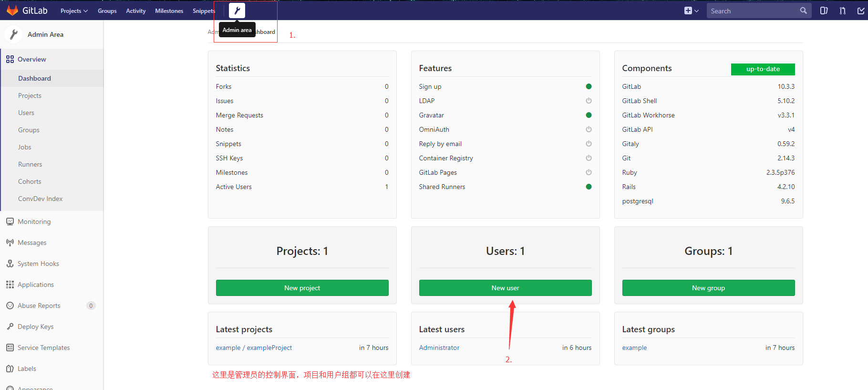
Task: Click the Container Registry power icon
Action: tap(589, 158)
